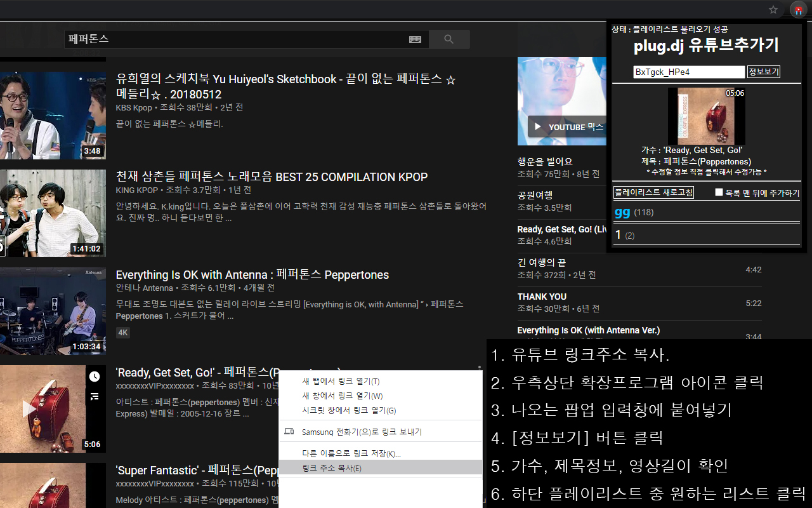Open 천재 삼촌들 페퍼톤스 노래모음 video title
The image size is (812, 508).
point(272,177)
